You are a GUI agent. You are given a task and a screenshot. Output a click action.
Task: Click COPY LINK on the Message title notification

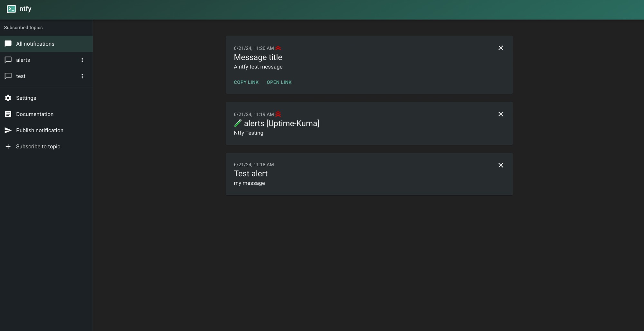[x=246, y=82]
